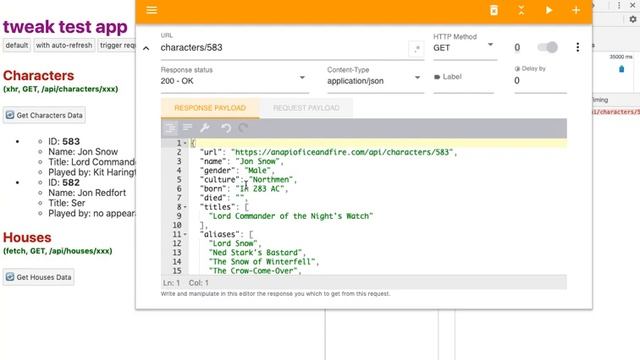
Task: Click the DevTools settings gear icon
Action: (633, 19)
